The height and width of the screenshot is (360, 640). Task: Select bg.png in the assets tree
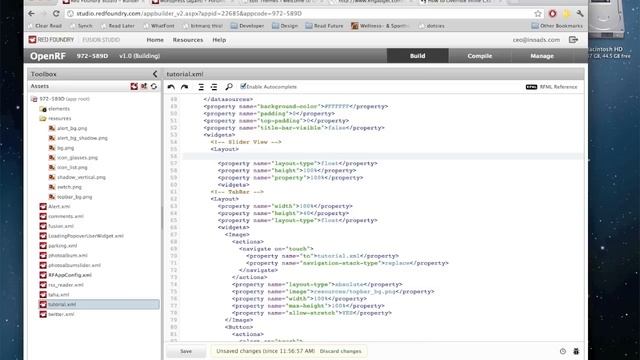(x=61, y=148)
